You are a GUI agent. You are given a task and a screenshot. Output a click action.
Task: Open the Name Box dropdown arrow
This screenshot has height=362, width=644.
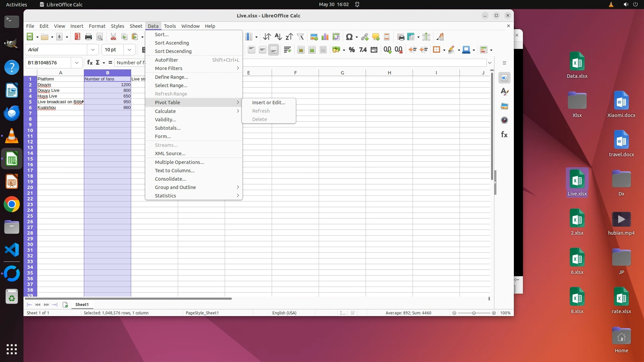[77, 63]
